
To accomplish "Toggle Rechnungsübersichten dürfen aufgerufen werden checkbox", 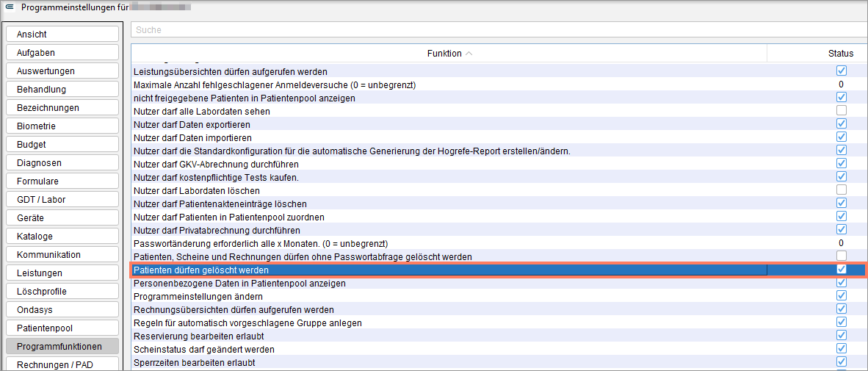I will point(842,309).
